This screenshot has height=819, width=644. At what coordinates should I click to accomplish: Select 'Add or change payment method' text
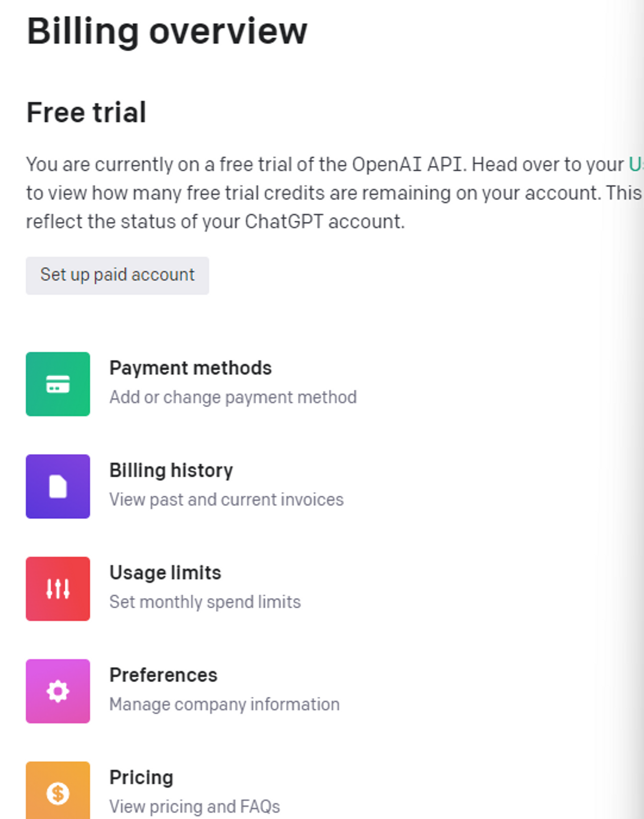tap(233, 397)
